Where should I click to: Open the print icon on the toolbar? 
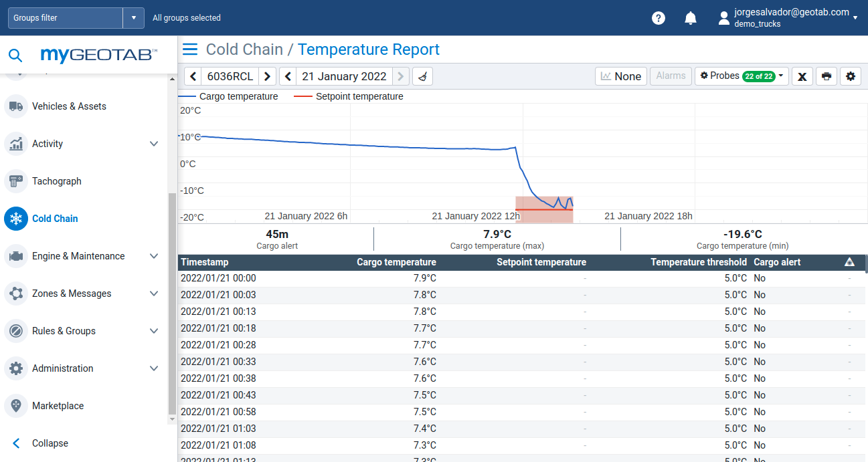coord(826,76)
